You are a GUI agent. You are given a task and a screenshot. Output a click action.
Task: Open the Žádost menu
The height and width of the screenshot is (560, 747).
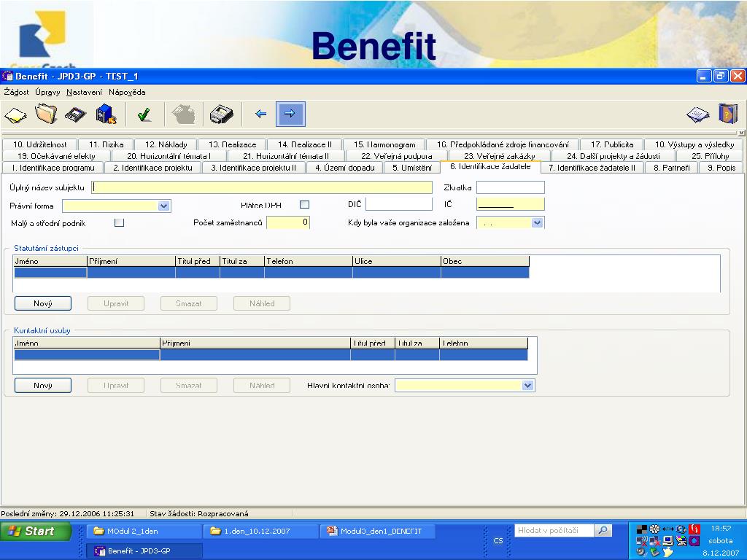click(16, 92)
